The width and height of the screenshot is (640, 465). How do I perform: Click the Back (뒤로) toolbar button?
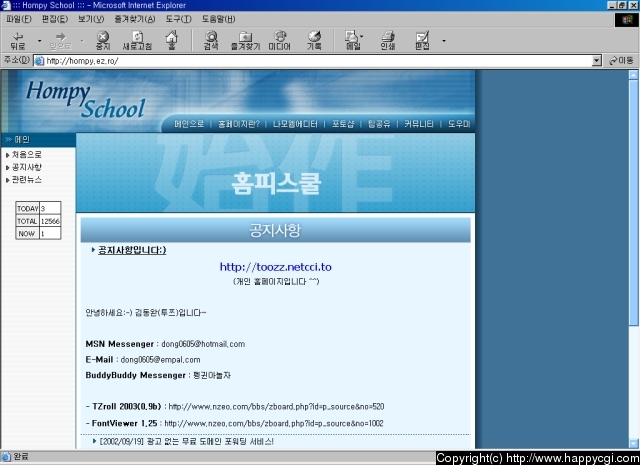[x=18, y=40]
